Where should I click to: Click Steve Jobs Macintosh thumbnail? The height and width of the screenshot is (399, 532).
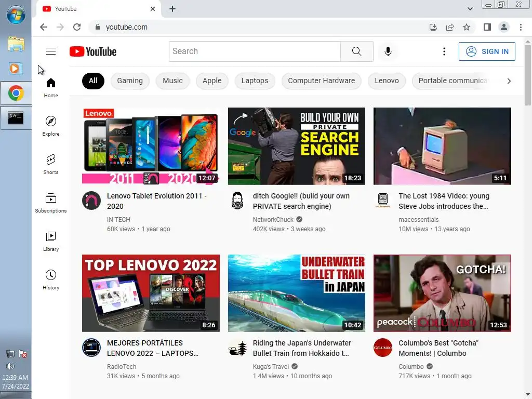442,146
